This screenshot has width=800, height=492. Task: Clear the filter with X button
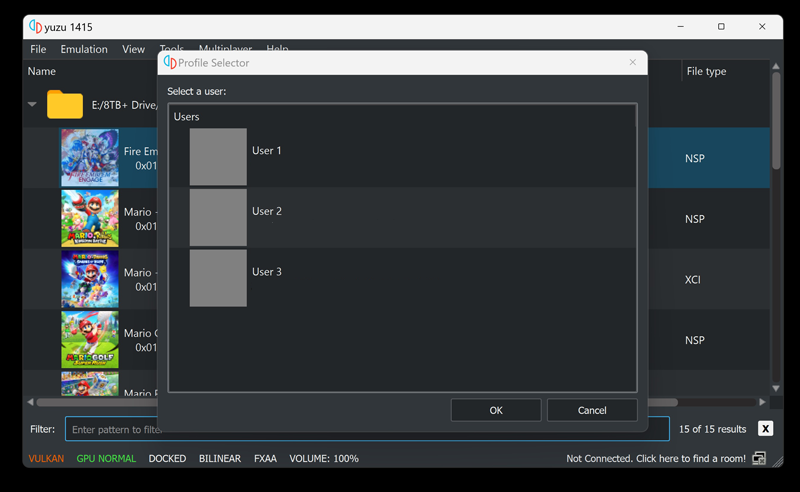765,429
